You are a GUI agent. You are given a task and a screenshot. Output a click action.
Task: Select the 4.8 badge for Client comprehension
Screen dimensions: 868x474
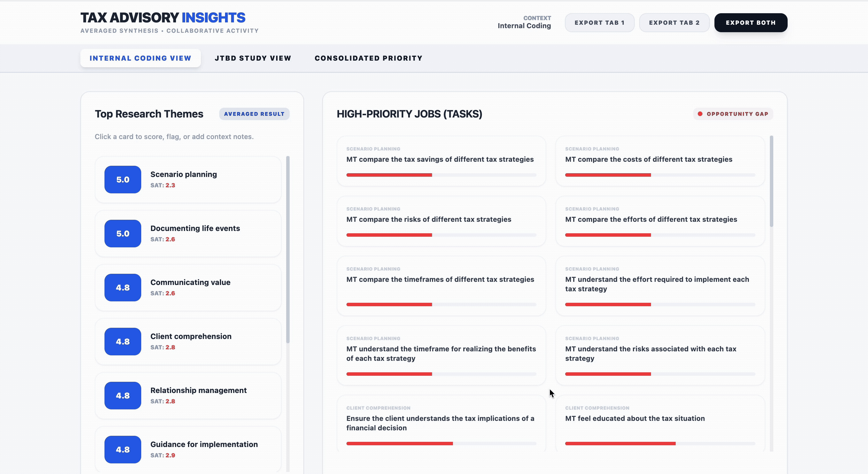(x=122, y=341)
